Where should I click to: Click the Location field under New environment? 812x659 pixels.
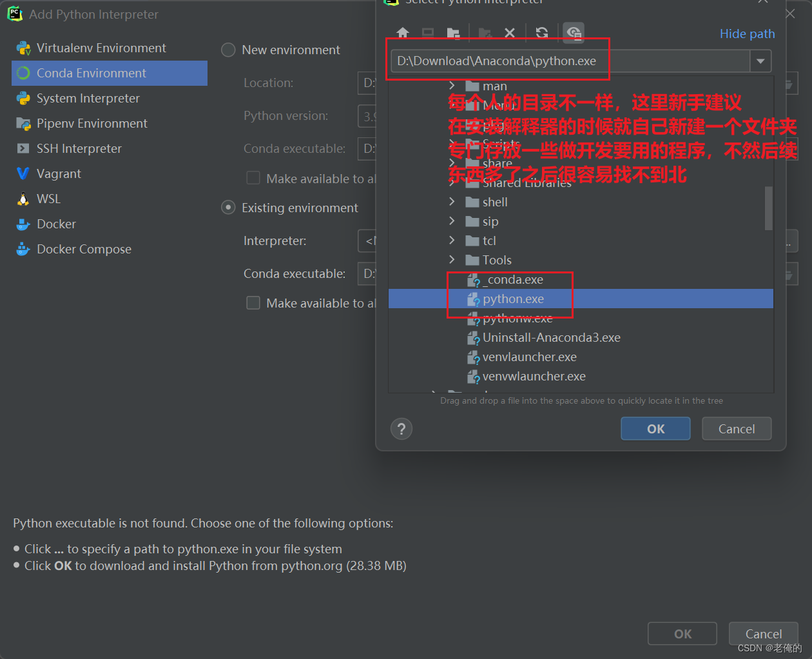pyautogui.click(x=367, y=83)
